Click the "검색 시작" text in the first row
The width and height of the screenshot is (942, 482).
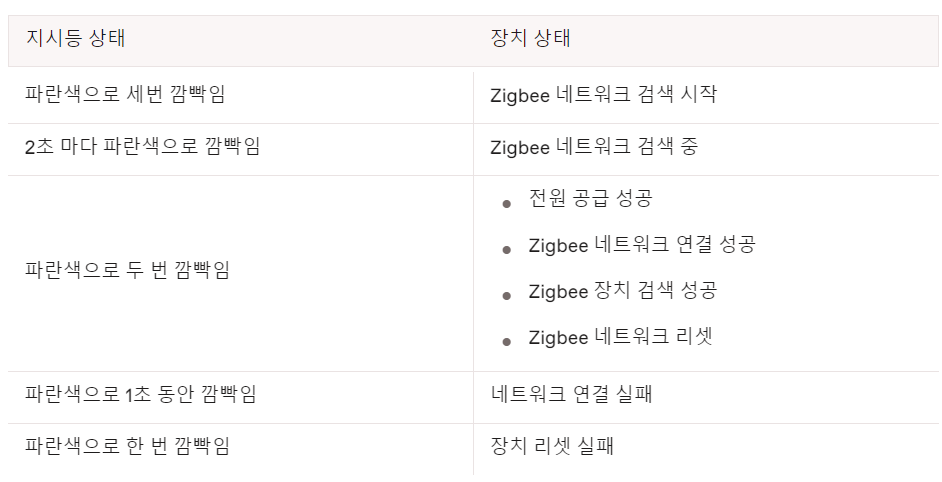tap(677, 95)
